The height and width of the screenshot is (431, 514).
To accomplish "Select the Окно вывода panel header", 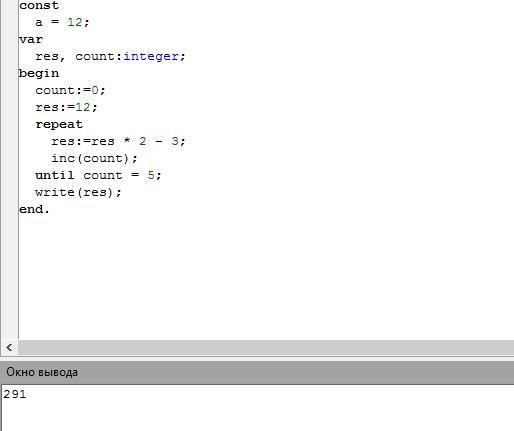I will pyautogui.click(x=257, y=372).
